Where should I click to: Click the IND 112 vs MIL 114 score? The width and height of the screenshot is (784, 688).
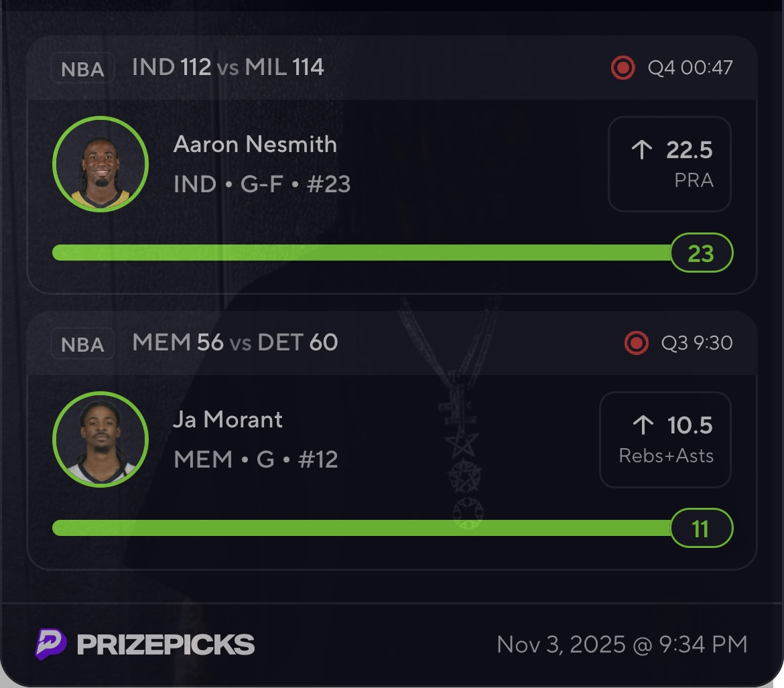click(228, 67)
